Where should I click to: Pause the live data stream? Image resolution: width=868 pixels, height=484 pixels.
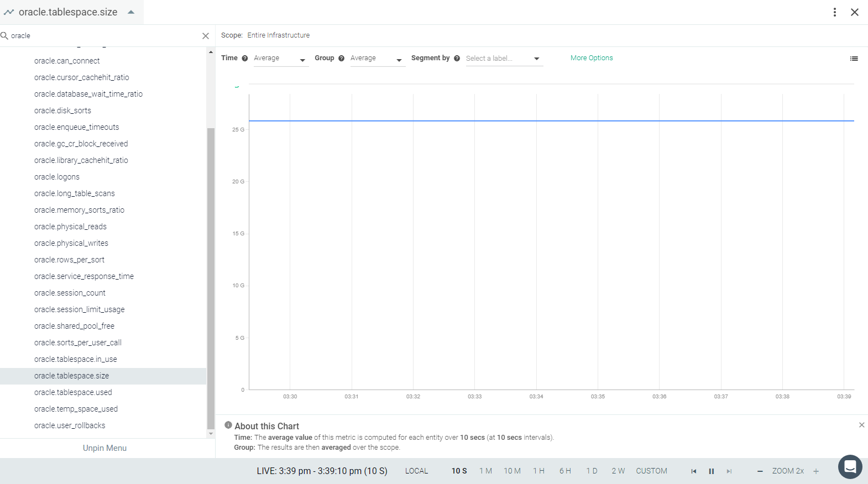(712, 471)
